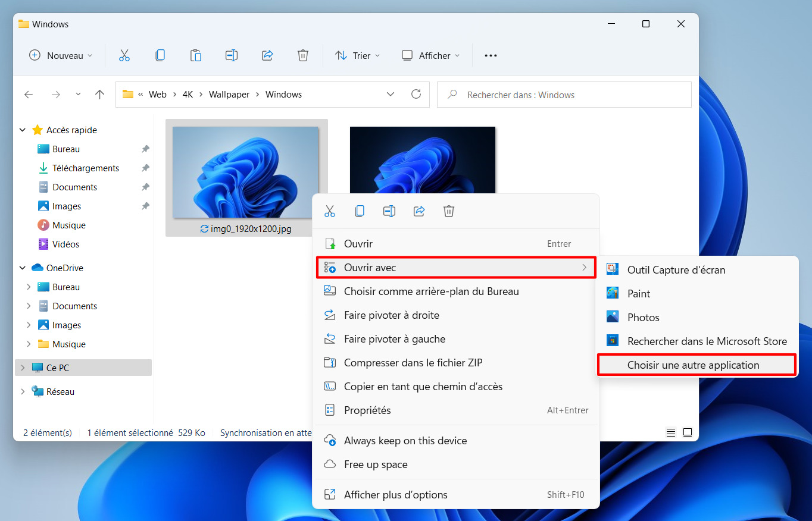Screen dimensions: 812x521
Task: Open recent locations chevron
Action: coord(78,95)
